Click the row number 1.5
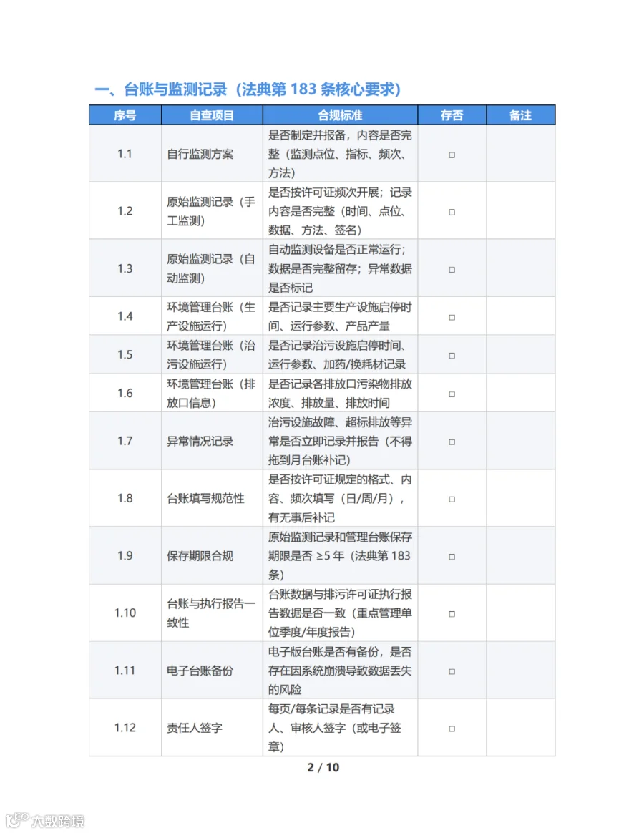 pyautogui.click(x=125, y=354)
